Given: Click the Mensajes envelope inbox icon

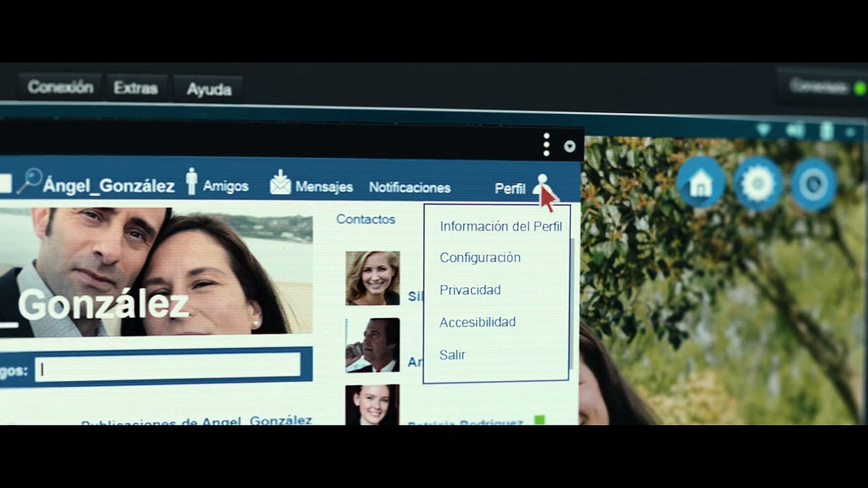Looking at the screenshot, I should pyautogui.click(x=280, y=182).
